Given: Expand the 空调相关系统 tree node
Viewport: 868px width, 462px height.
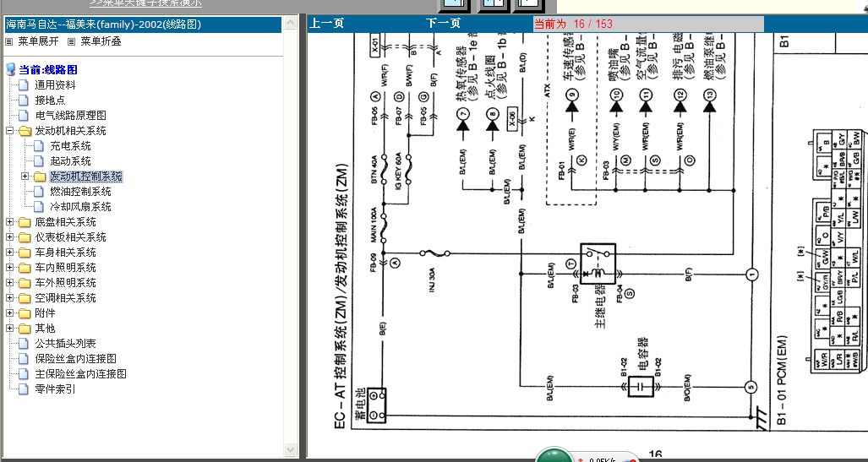Looking at the screenshot, I should click(x=9, y=298).
